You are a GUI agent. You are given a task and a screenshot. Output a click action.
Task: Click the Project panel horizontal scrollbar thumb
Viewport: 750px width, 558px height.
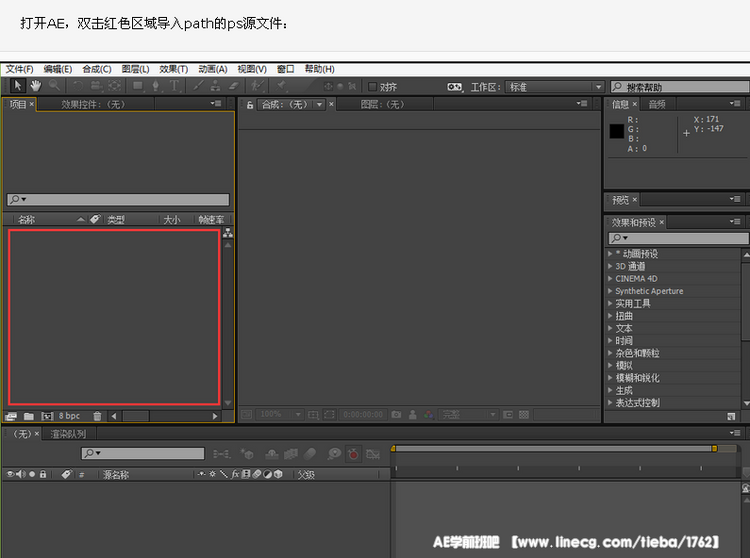pyautogui.click(x=136, y=416)
